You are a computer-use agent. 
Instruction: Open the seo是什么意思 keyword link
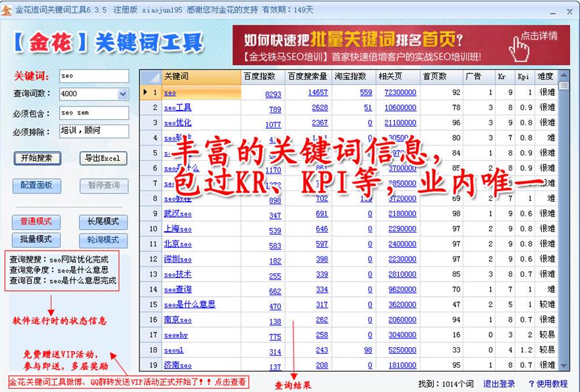coord(189,305)
